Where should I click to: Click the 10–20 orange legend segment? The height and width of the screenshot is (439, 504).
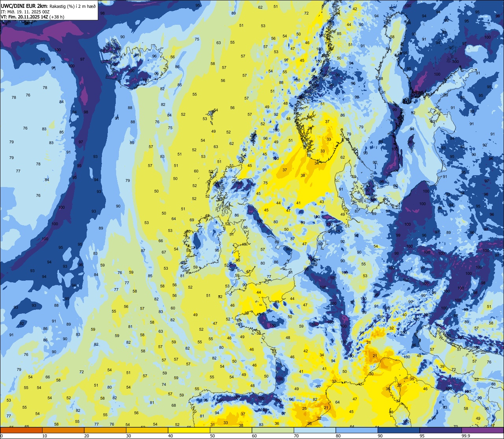click(63, 430)
